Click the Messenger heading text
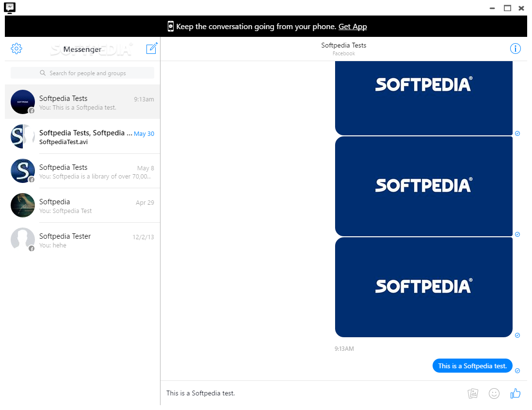Viewport: 532px width, 410px height. tap(82, 49)
